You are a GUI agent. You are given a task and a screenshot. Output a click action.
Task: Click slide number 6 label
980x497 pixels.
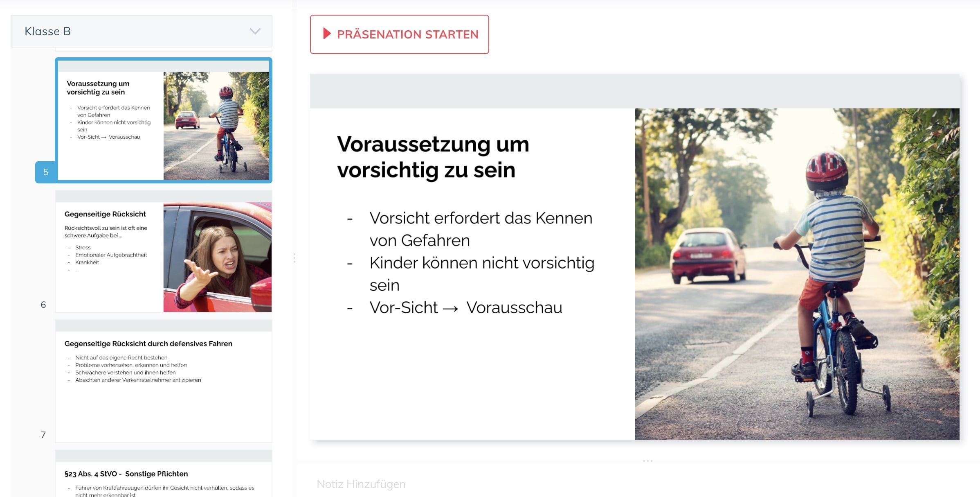point(43,305)
